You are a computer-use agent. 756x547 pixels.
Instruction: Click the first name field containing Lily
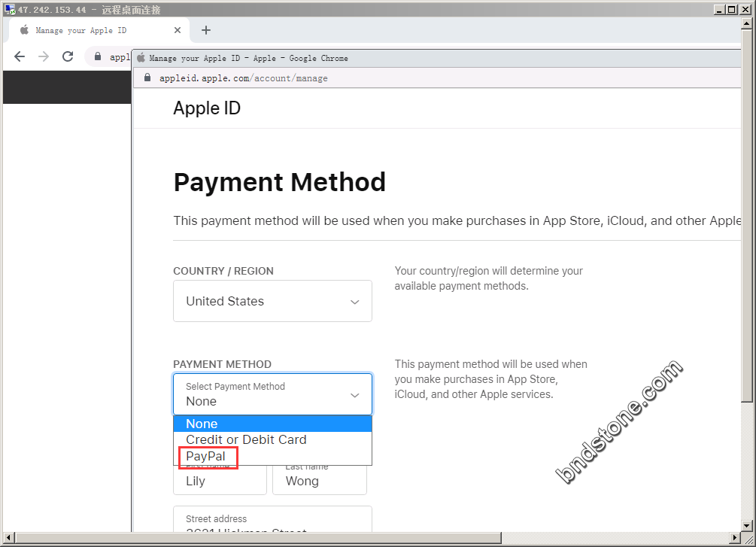click(x=220, y=481)
